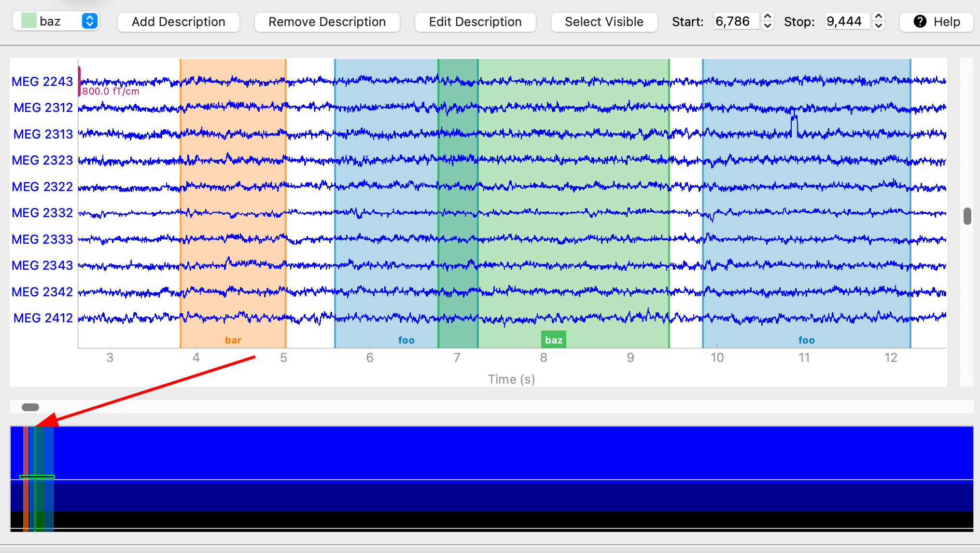Click the description combo box chevron

[x=89, y=21]
